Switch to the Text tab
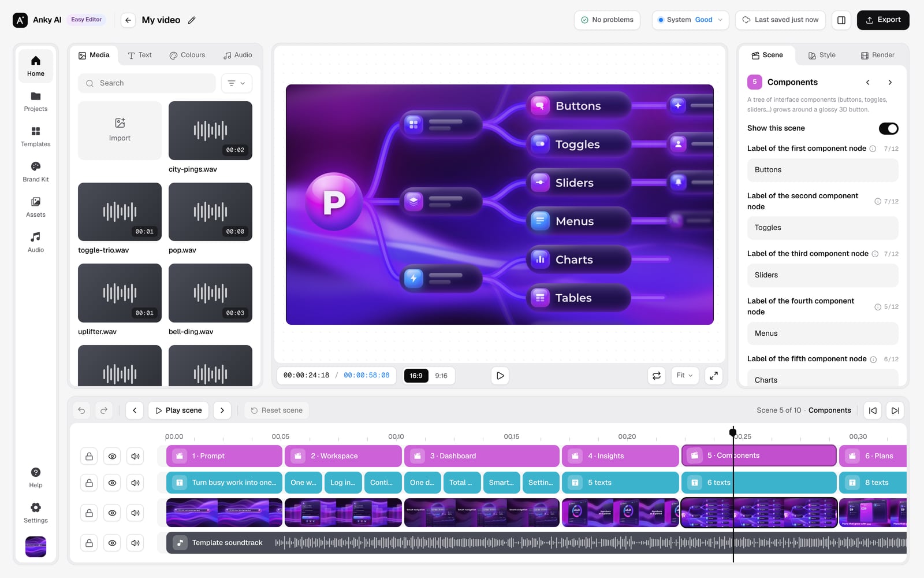Screen dimensions: 924x578 point(140,55)
